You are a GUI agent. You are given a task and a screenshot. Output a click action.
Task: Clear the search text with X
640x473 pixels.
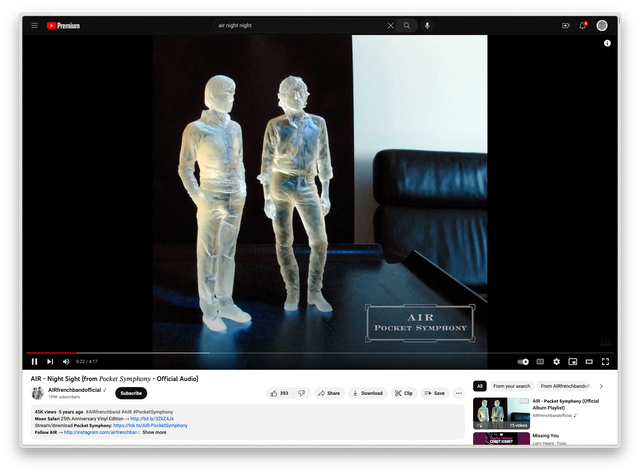point(391,26)
